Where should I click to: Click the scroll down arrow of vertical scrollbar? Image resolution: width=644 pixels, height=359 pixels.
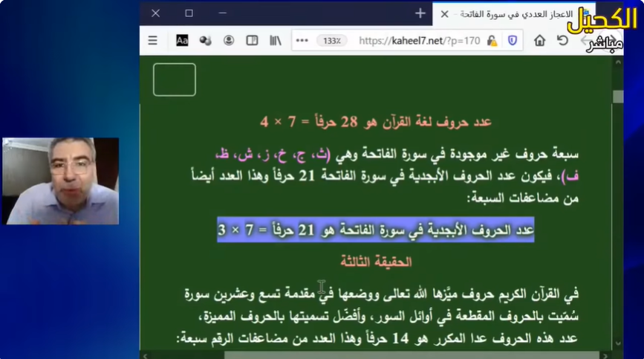pyautogui.click(x=618, y=343)
